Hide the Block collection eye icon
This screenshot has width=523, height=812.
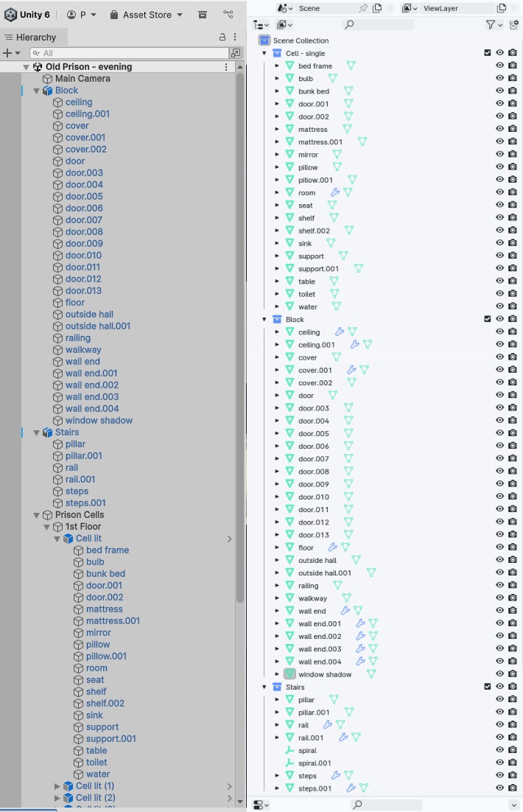[499, 319]
